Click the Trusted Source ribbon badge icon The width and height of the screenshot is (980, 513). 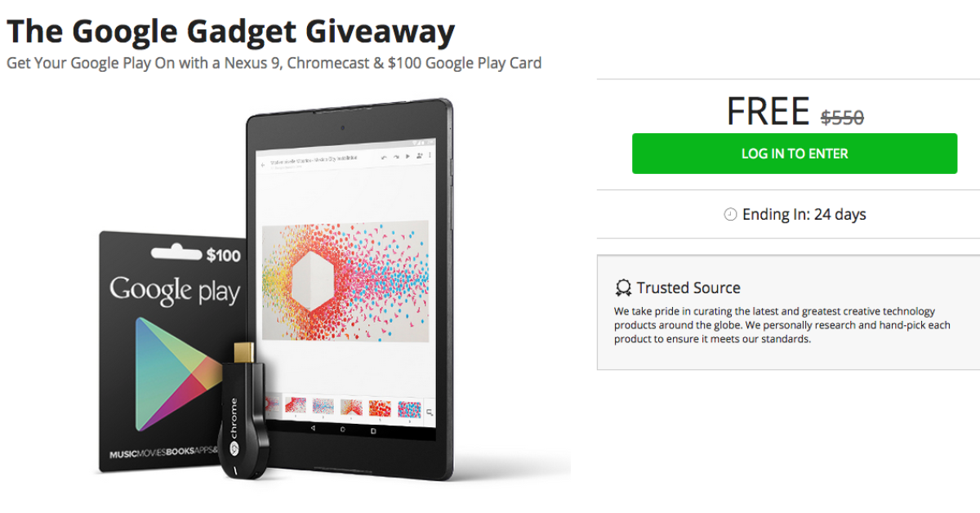tap(623, 288)
